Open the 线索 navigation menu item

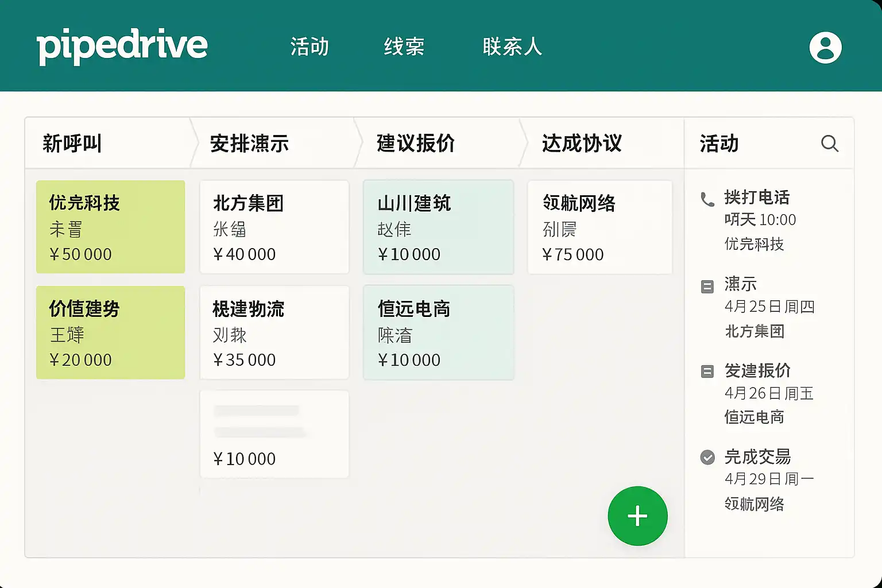[x=404, y=47]
